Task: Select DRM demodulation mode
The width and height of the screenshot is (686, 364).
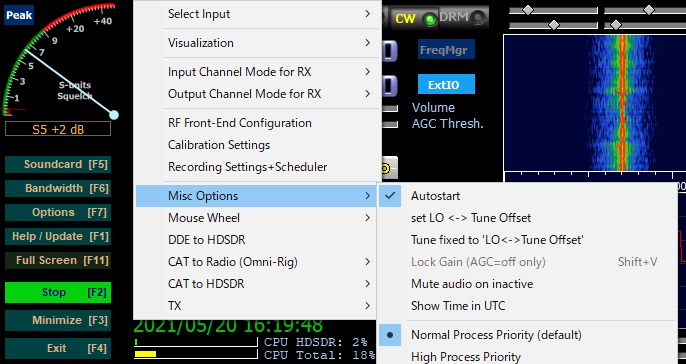Action: (x=463, y=17)
